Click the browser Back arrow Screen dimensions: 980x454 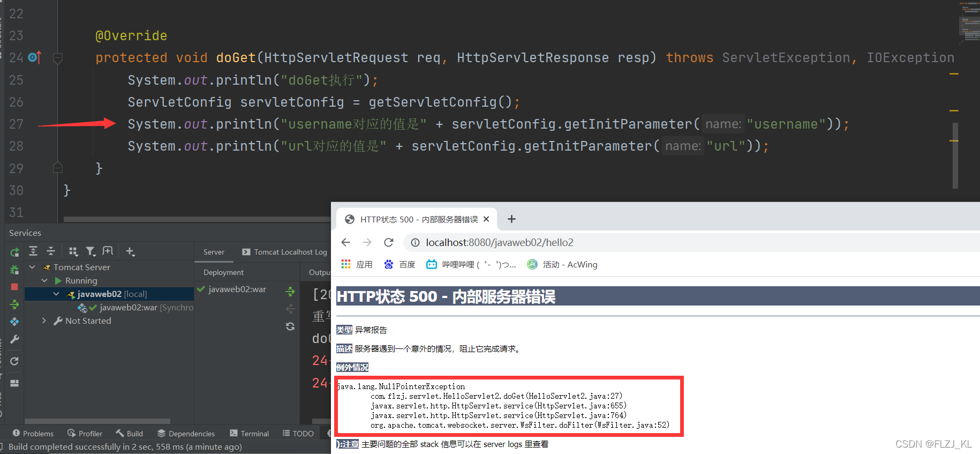point(346,242)
